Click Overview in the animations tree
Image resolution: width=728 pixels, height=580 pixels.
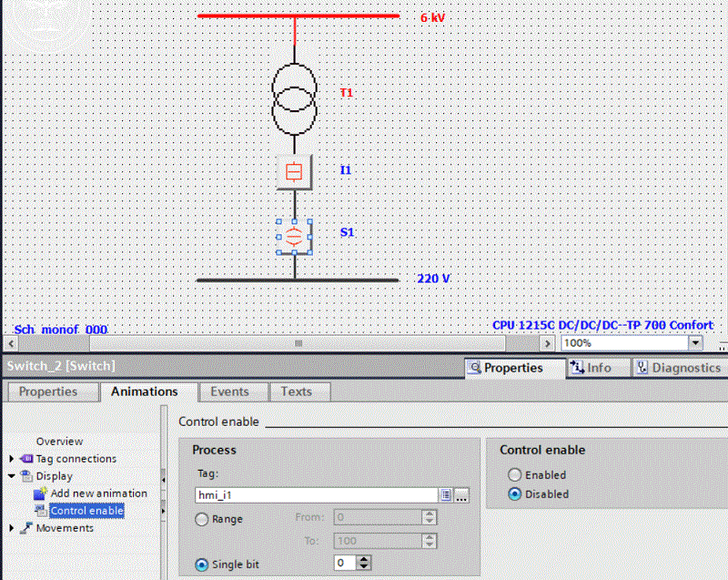(x=59, y=442)
